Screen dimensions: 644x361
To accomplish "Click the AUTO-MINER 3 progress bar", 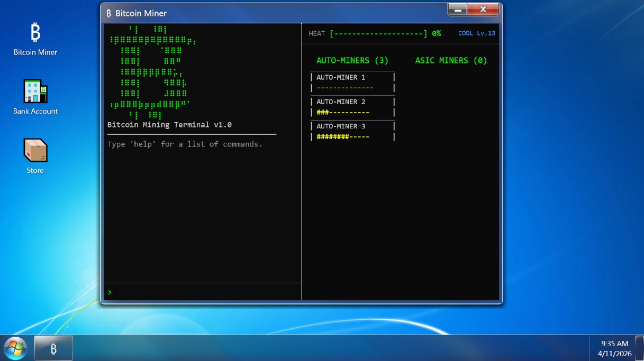I will click(x=343, y=137).
